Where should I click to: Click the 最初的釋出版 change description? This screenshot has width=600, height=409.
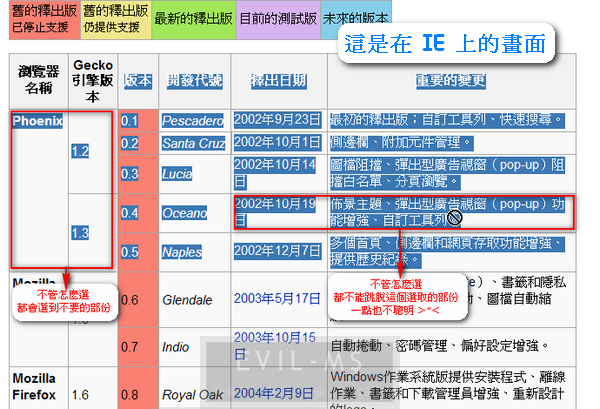click(447, 120)
